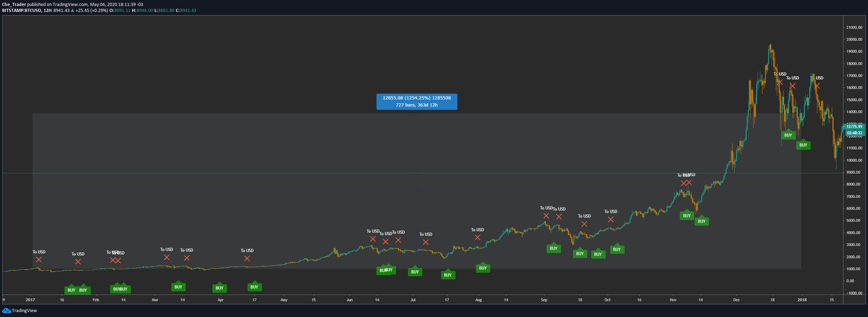The image size is (868, 317).
Task: Click the close value C:8941.43
Action: click(x=186, y=11)
